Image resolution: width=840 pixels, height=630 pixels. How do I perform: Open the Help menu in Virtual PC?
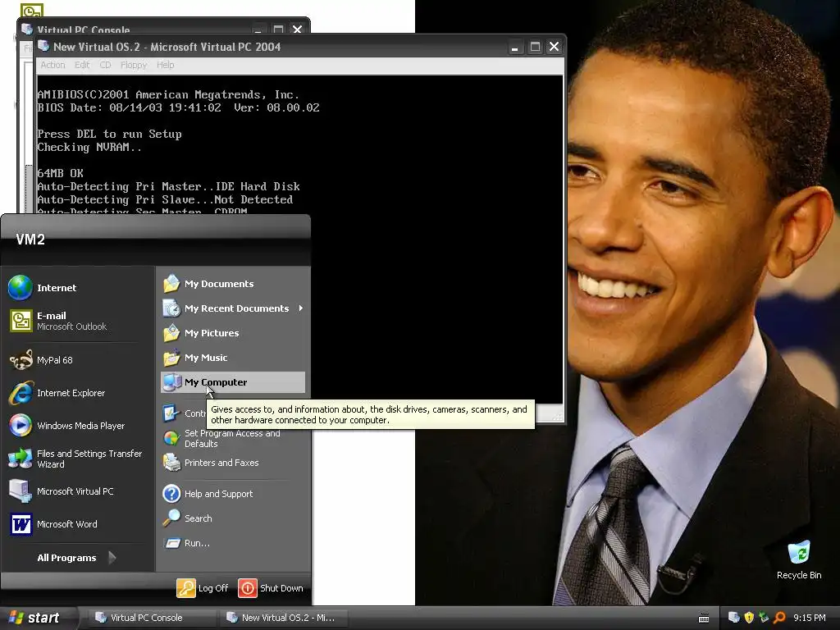click(x=166, y=65)
